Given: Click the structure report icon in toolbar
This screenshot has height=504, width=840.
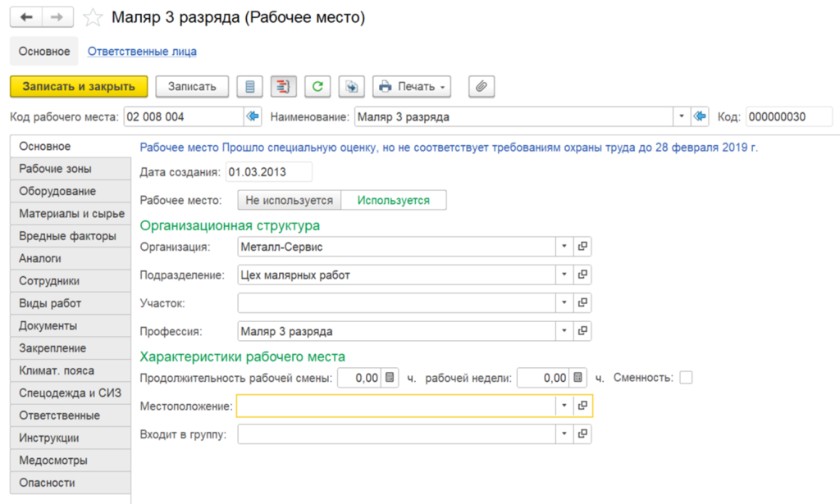Looking at the screenshot, I should 283,87.
